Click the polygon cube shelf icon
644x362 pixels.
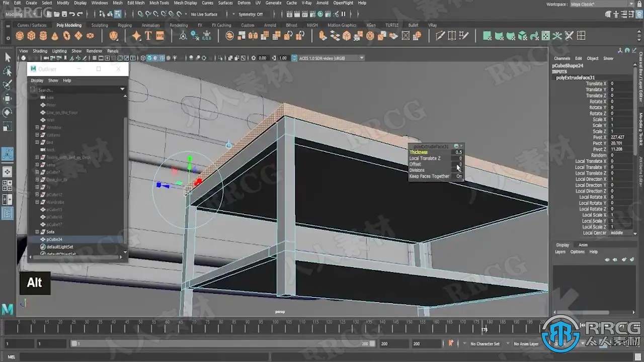(x=32, y=36)
